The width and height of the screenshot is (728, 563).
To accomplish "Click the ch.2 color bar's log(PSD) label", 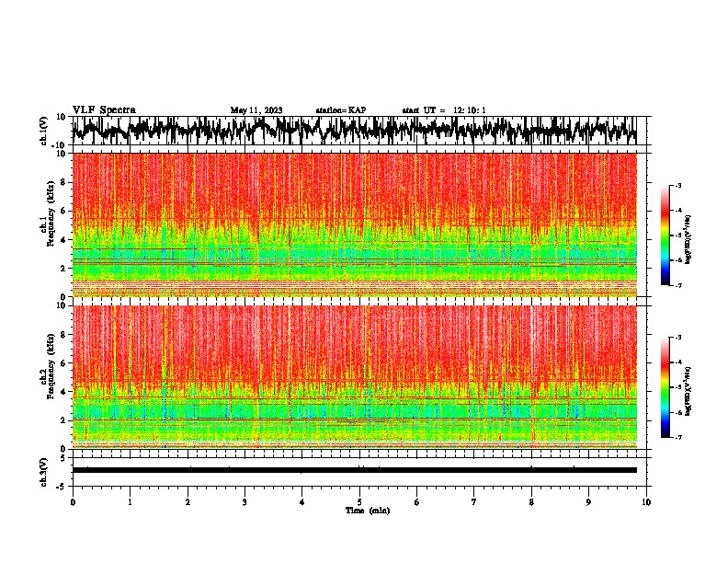I will point(688,391).
